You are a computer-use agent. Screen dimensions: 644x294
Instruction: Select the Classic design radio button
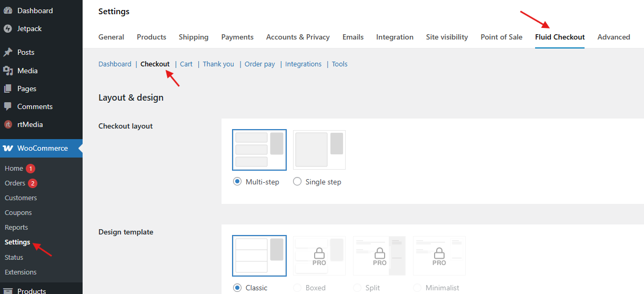tap(237, 288)
